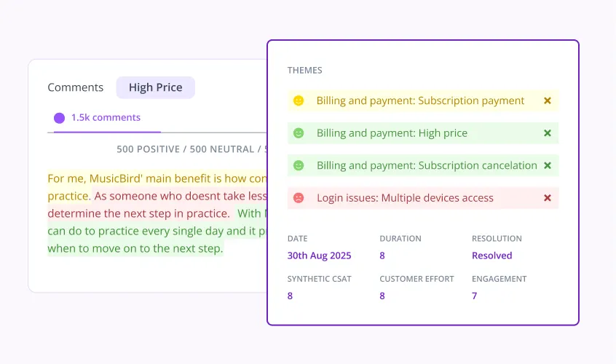Click the yellow neutral smiley icon
The width and height of the screenshot is (616, 364).
(x=299, y=101)
